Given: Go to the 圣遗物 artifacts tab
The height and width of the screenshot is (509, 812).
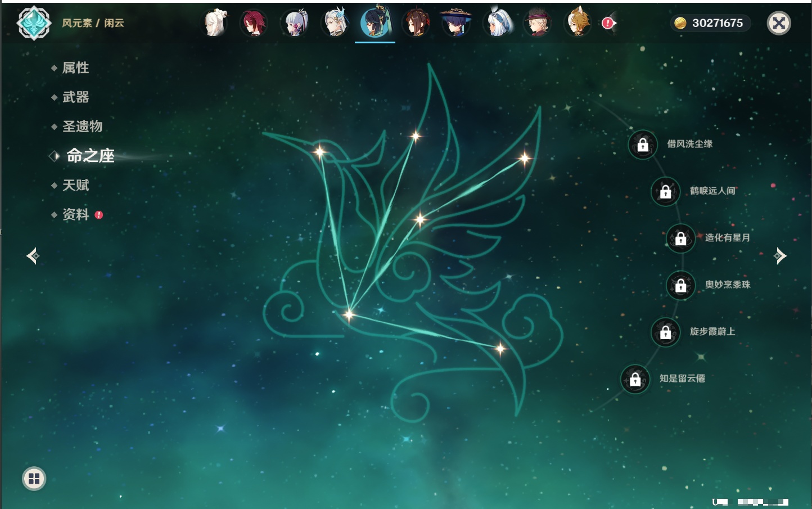Looking at the screenshot, I should point(82,127).
